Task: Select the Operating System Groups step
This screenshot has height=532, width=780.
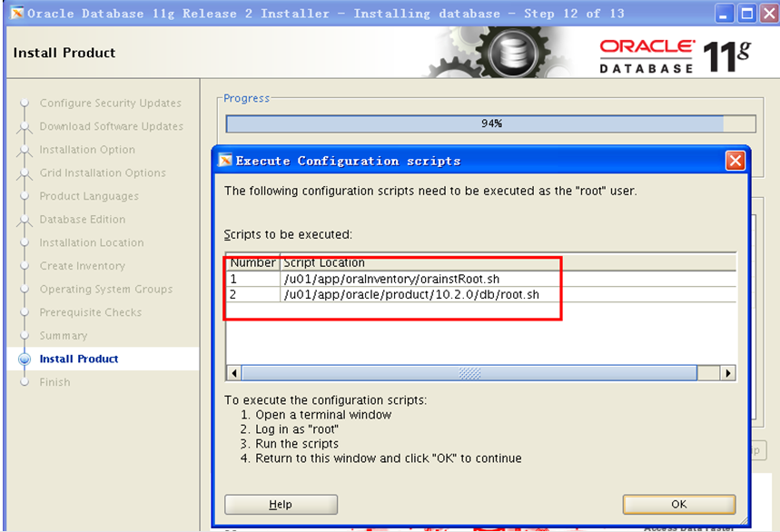Action: tap(106, 289)
